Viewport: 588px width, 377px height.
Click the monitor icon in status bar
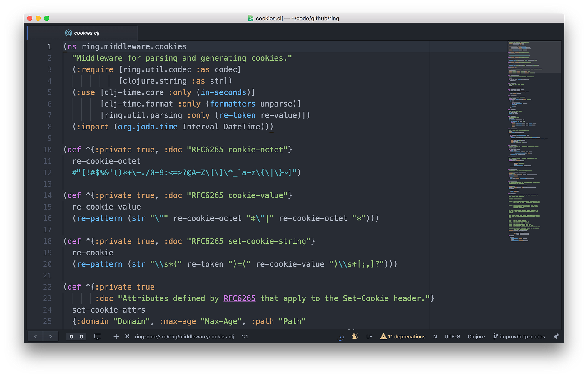(x=97, y=337)
